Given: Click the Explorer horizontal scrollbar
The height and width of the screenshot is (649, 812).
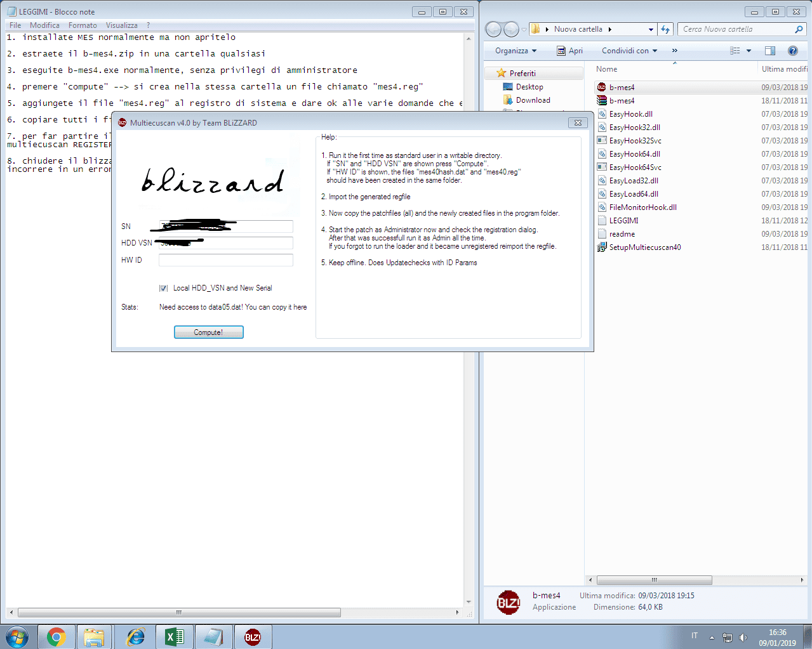Looking at the screenshot, I should pyautogui.click(x=654, y=580).
